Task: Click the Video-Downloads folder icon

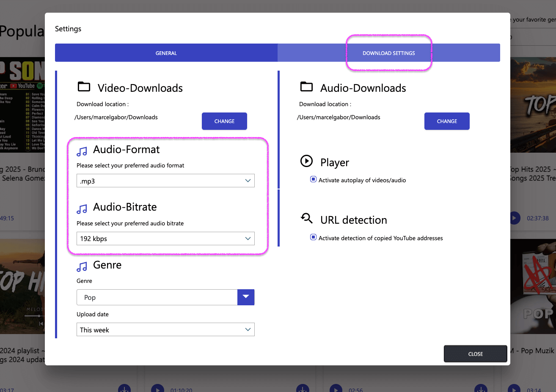Action: pos(84,86)
